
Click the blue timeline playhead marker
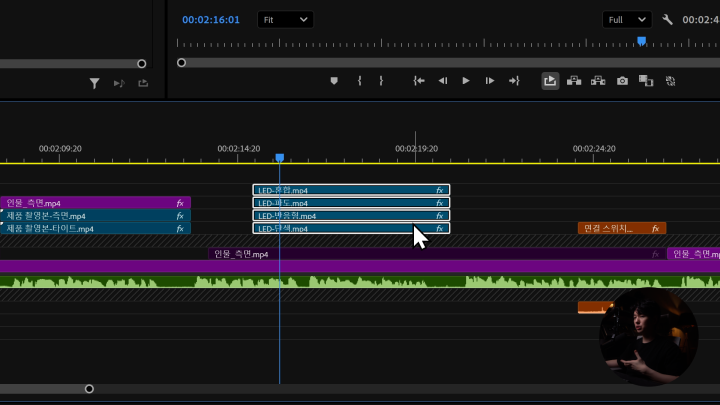(280, 158)
